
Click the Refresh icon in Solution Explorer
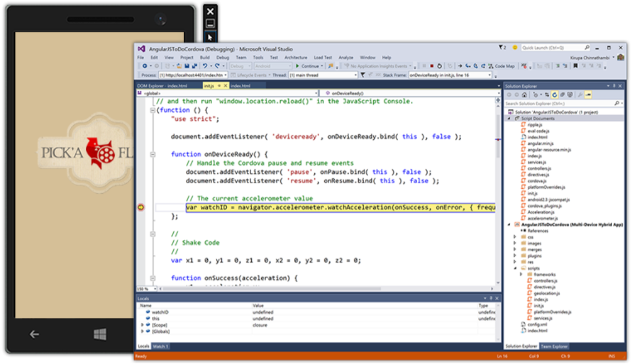pyautogui.click(x=555, y=95)
